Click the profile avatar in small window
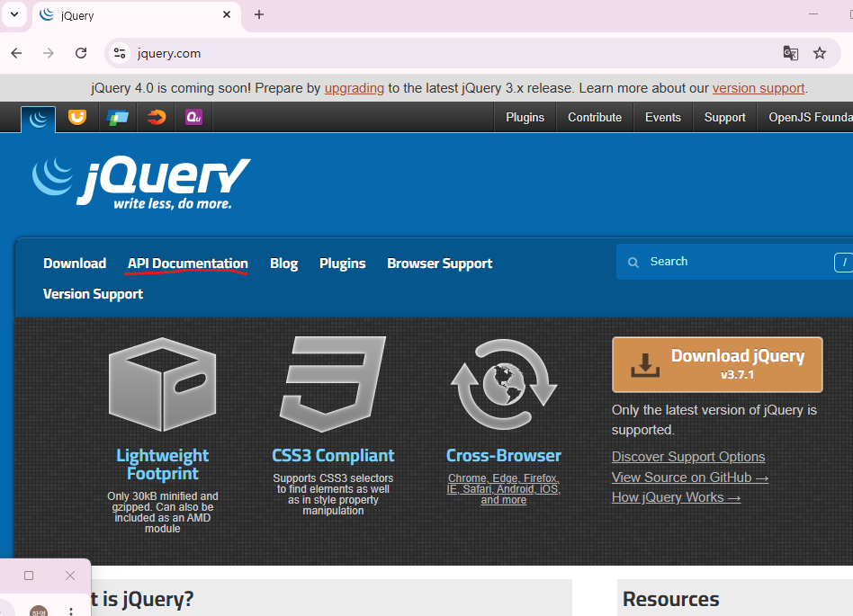The height and width of the screenshot is (616, 853). pyautogui.click(x=39, y=612)
